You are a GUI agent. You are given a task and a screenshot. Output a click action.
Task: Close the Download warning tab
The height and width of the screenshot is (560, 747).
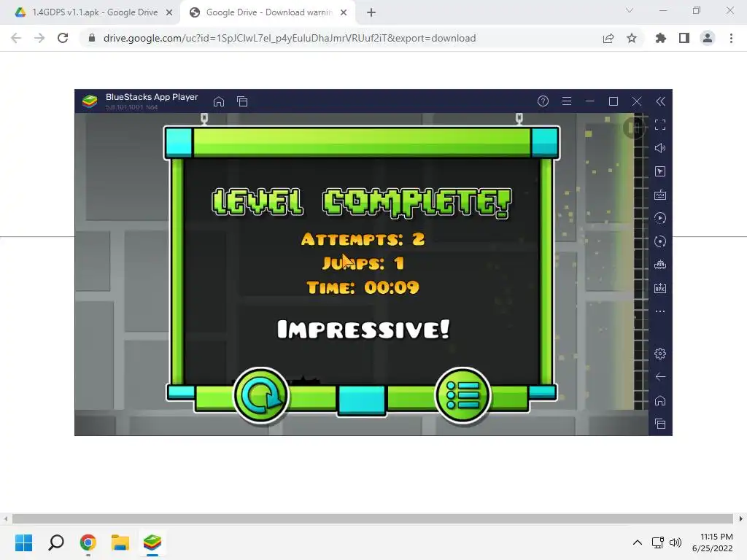344,12
